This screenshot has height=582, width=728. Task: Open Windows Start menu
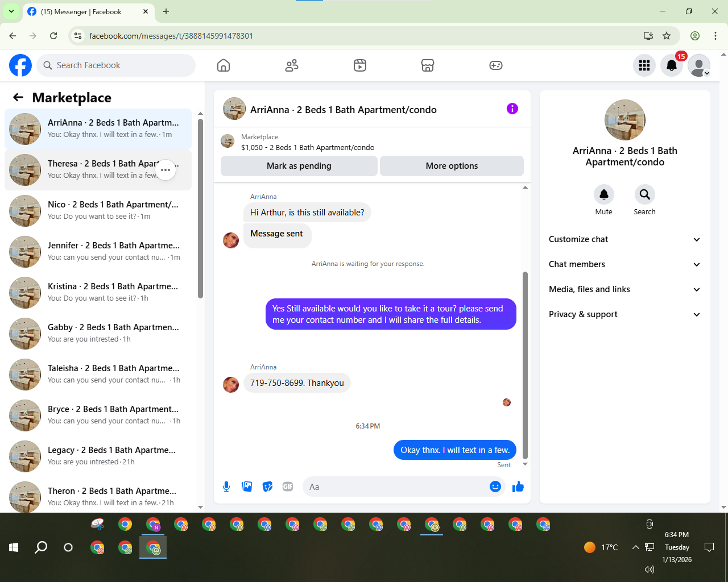[x=14, y=547]
